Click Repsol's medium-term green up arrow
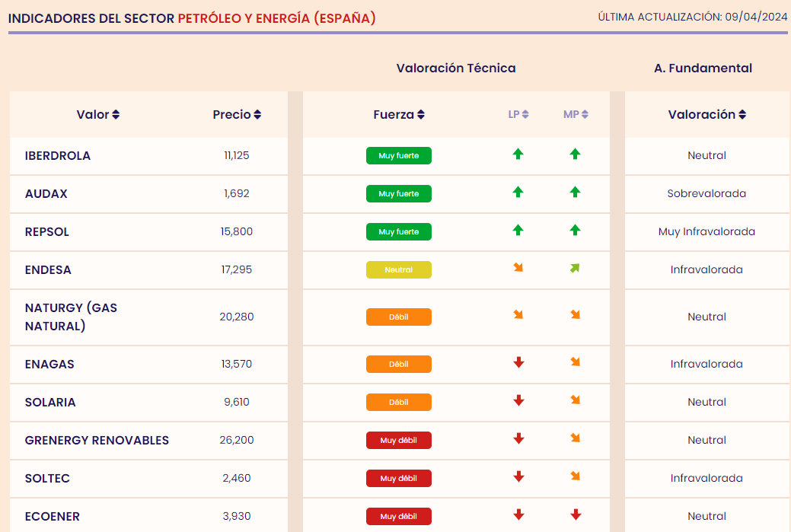This screenshot has height=532, width=791. [x=575, y=231]
